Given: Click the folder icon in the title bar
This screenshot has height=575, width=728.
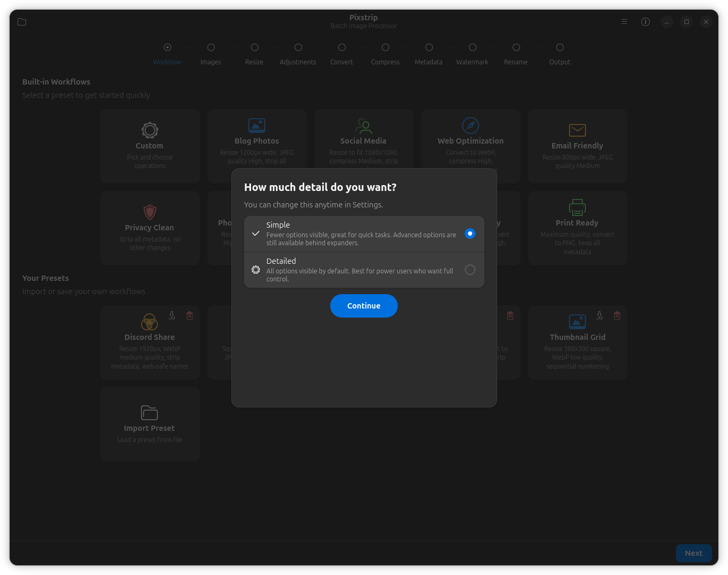Looking at the screenshot, I should point(22,22).
